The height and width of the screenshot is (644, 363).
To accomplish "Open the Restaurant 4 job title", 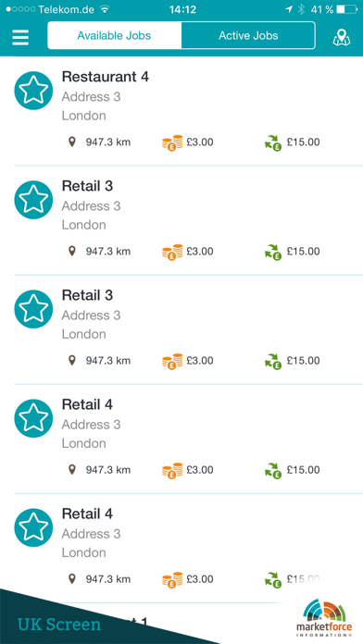I will [106, 77].
